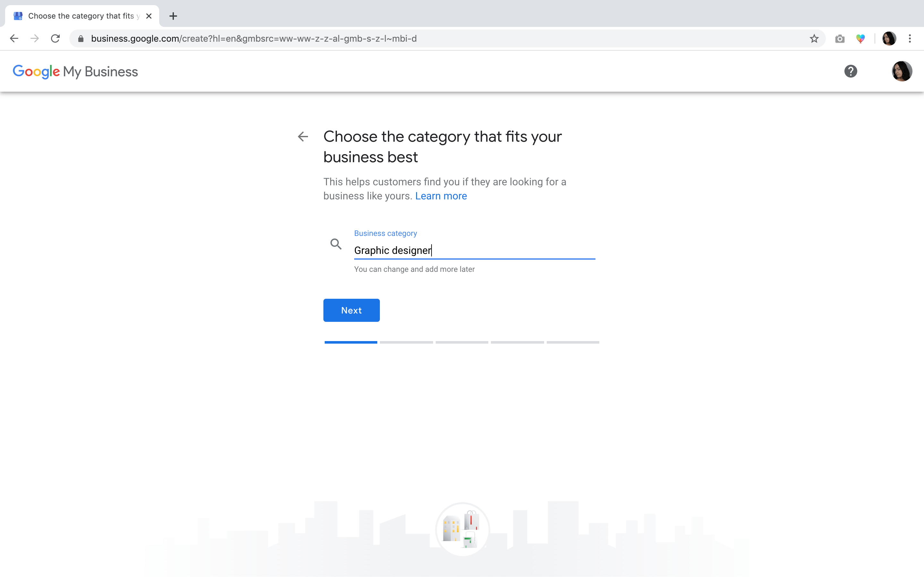The width and height of the screenshot is (924, 577).
Task: Open the Google account avatar menu
Action: pos(902,71)
